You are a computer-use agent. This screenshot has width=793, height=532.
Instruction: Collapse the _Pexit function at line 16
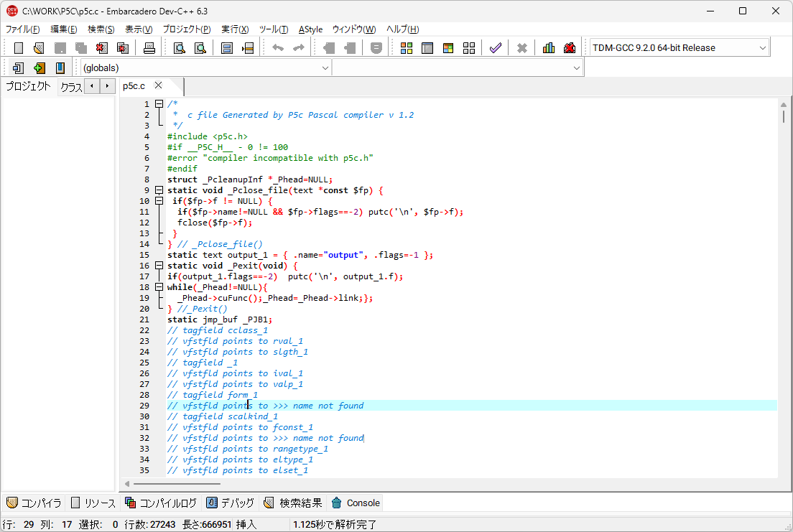[x=159, y=266]
